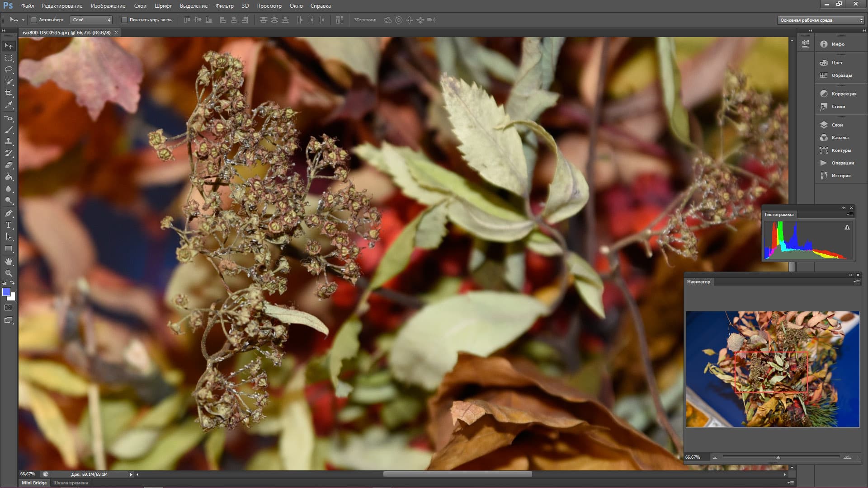Viewport: 868px width, 488px height.
Task: Open the История (History) panel
Action: point(840,175)
